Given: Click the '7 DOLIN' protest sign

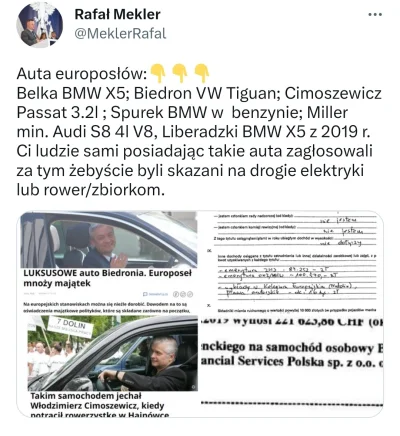Looking at the screenshot, I should tap(71, 327).
